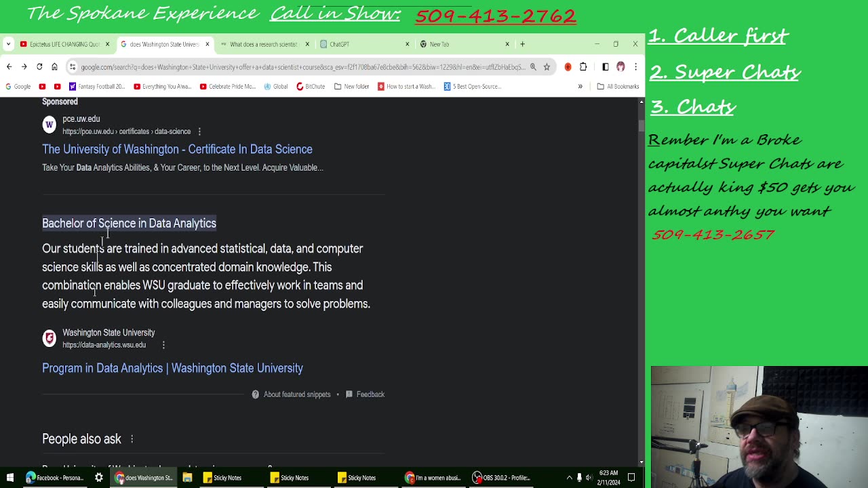This screenshot has width=868, height=488.
Task: Open the red extension icon in toolbar
Action: (568, 66)
